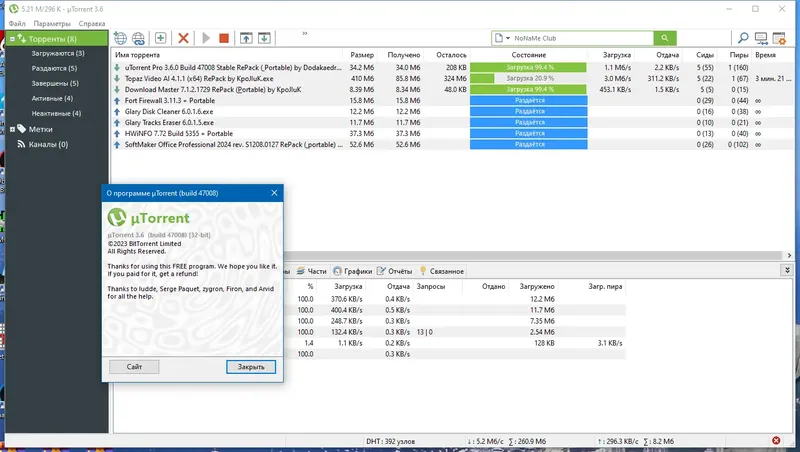Click the Move Down Queue arrow icon
The height and width of the screenshot is (452, 800).
[264, 38]
